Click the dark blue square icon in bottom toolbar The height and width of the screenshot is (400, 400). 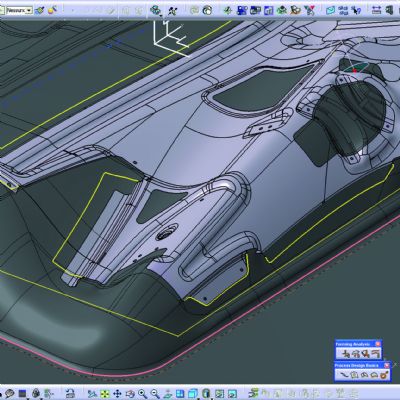pyautogui.click(x=23, y=394)
